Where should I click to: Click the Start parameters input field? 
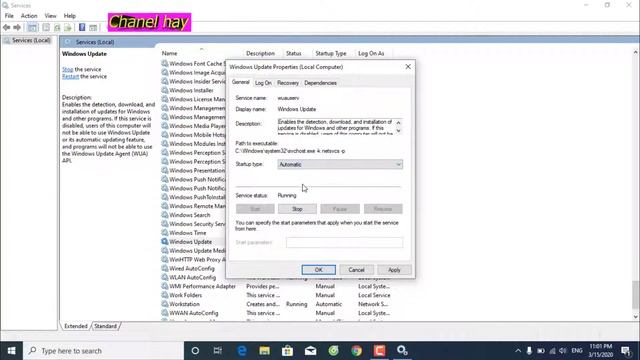[344, 242]
